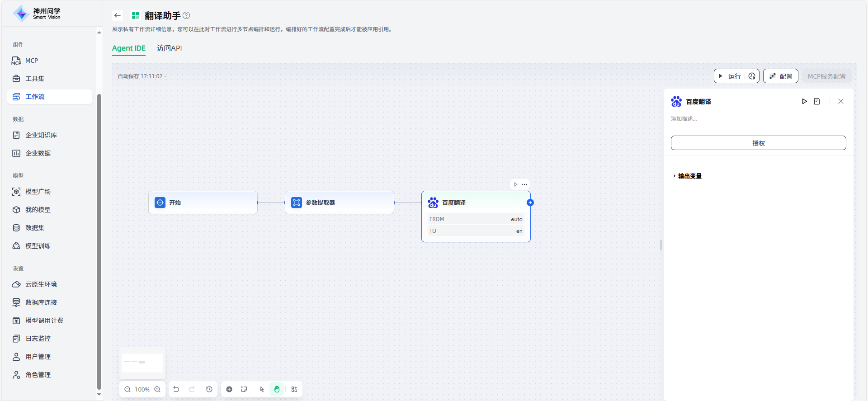Click the blue plus handle on 百度翻译 node
868x401 pixels.
coord(530,203)
